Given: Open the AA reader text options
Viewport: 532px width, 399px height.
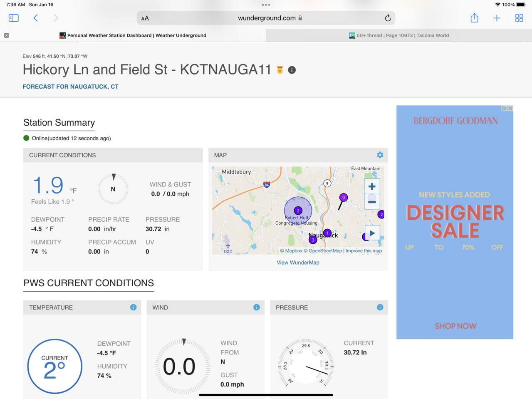Looking at the screenshot, I should pos(145,18).
